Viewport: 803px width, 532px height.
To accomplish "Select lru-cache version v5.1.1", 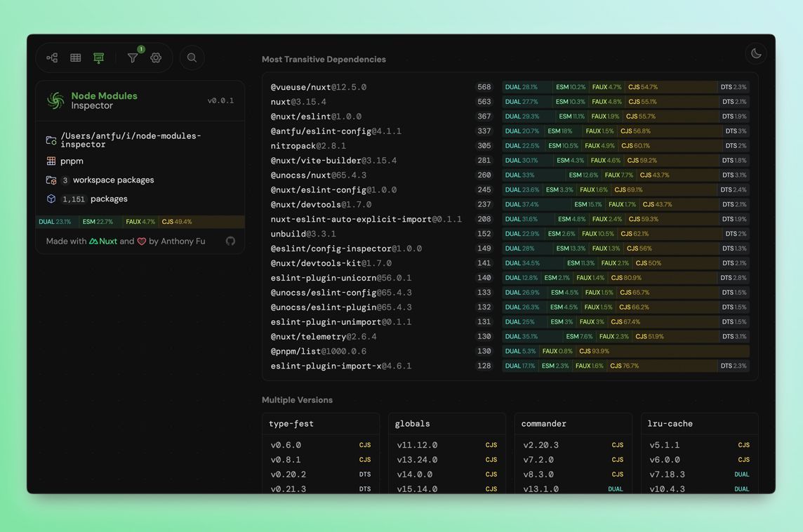I will [x=700, y=446].
